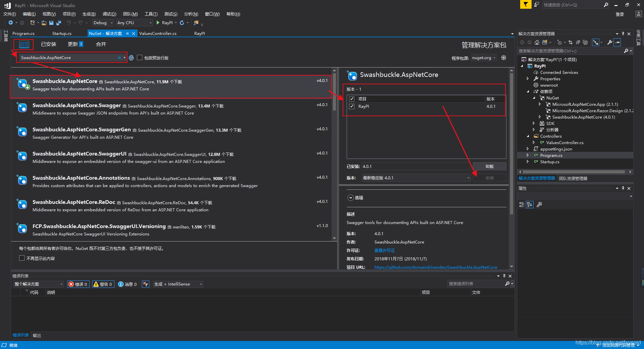Open the Debug menu in the menu bar
The height and width of the screenshot is (349, 644).
[x=109, y=14]
